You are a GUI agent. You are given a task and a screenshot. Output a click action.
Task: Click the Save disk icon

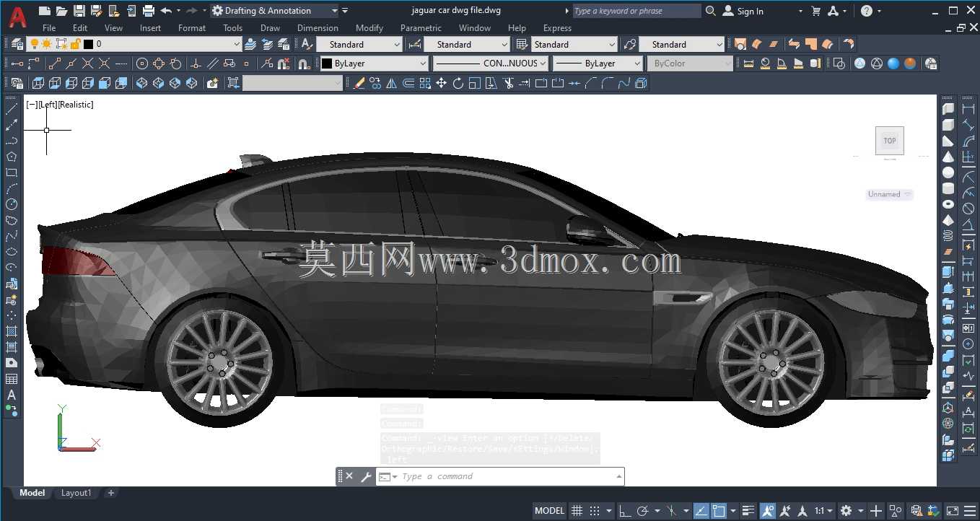point(79,11)
